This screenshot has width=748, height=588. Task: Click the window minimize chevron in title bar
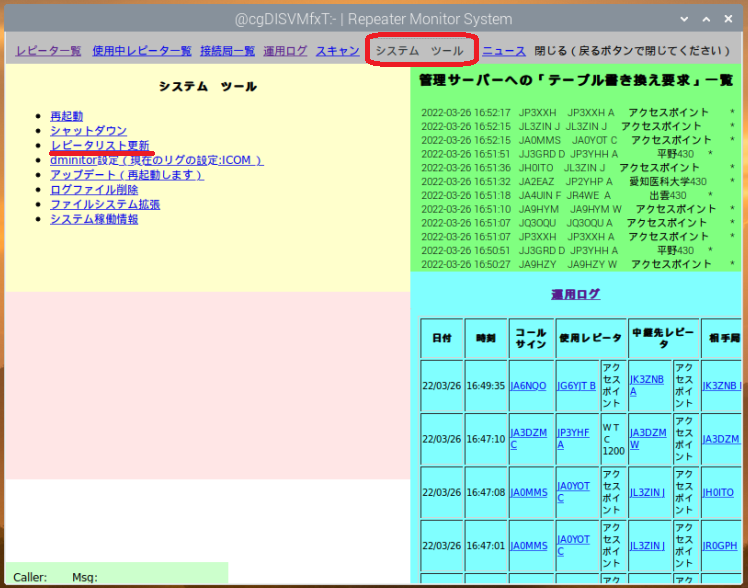click(x=684, y=19)
